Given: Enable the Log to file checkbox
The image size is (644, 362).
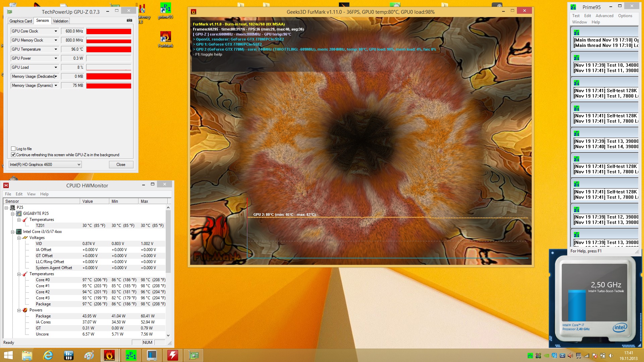Looking at the screenshot, I should point(13,148).
